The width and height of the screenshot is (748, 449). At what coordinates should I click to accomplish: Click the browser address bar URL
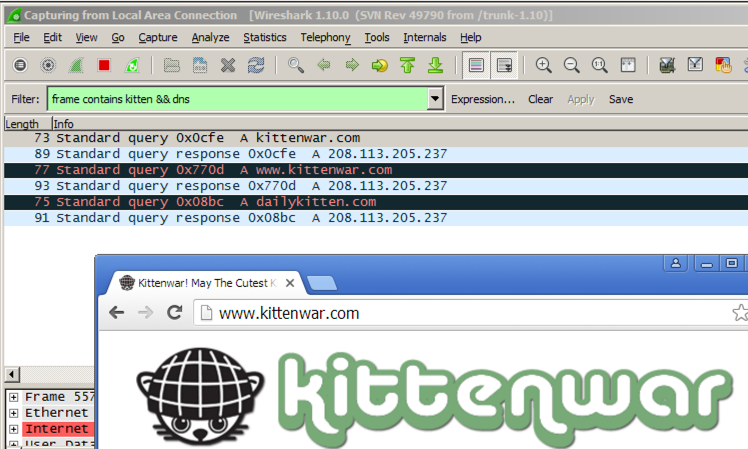point(289,313)
